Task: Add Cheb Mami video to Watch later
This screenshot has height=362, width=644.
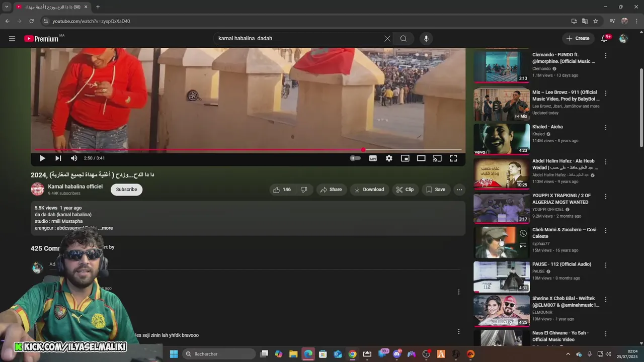Action: coord(523,233)
